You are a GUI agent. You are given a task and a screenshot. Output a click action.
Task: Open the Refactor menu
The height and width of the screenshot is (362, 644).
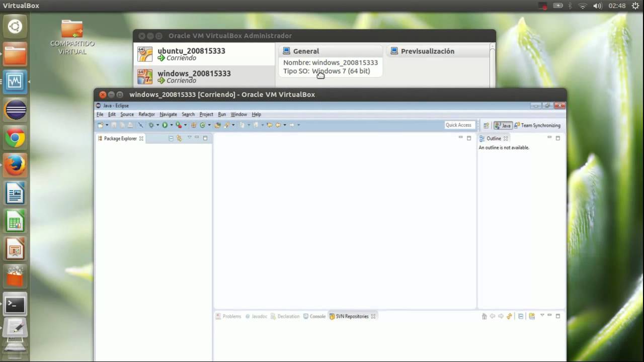(146, 115)
